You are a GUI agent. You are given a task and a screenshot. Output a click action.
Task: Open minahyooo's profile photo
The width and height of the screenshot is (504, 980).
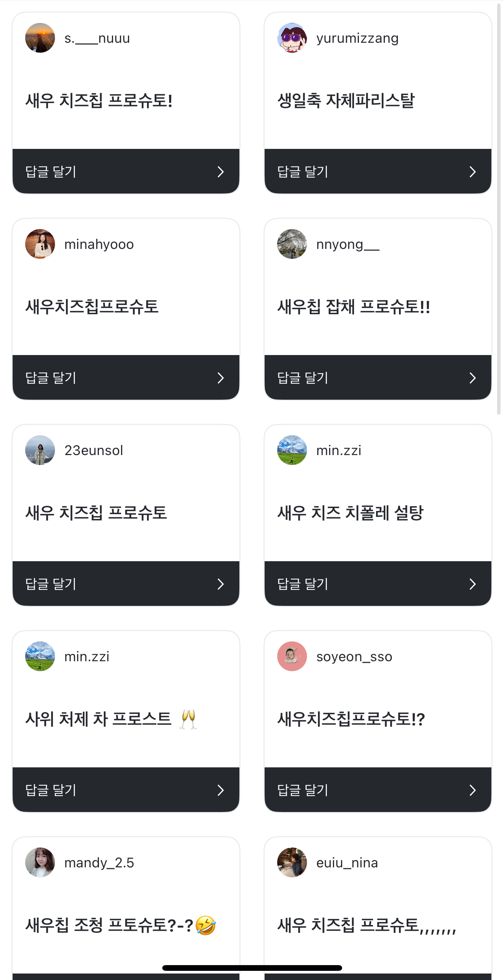[40, 244]
